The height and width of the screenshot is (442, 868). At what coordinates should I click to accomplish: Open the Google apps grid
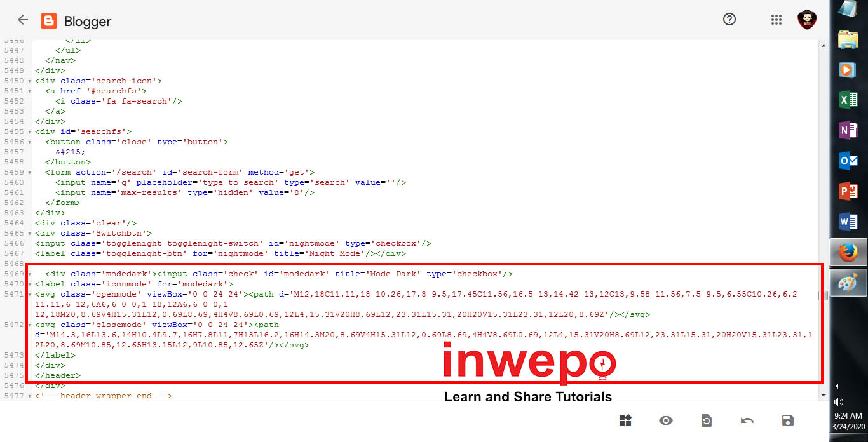click(776, 20)
